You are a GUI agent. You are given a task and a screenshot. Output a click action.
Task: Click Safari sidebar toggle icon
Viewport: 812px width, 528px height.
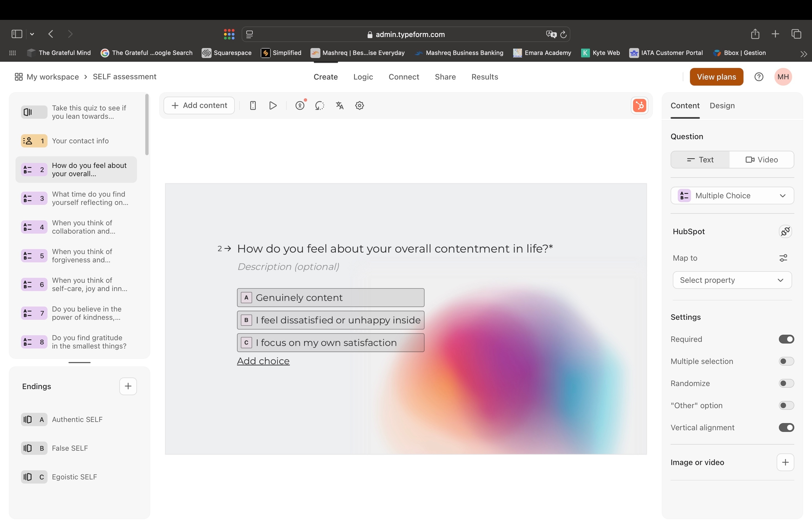(x=17, y=34)
